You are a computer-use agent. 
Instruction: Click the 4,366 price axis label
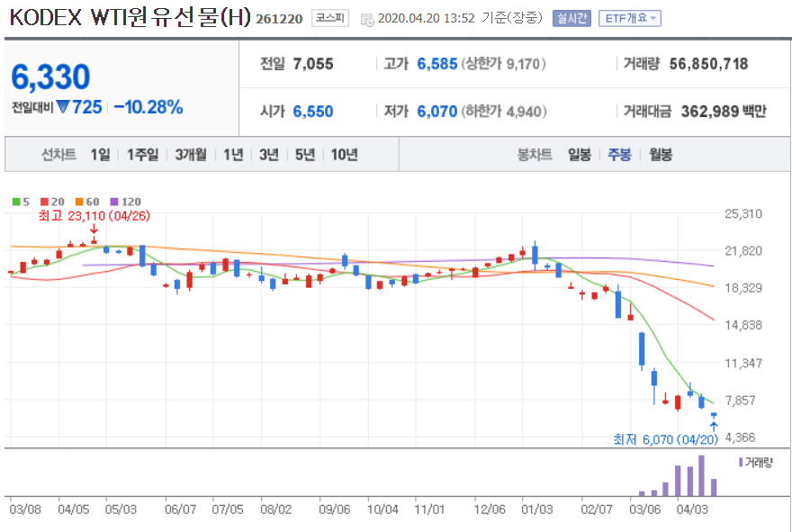(741, 437)
